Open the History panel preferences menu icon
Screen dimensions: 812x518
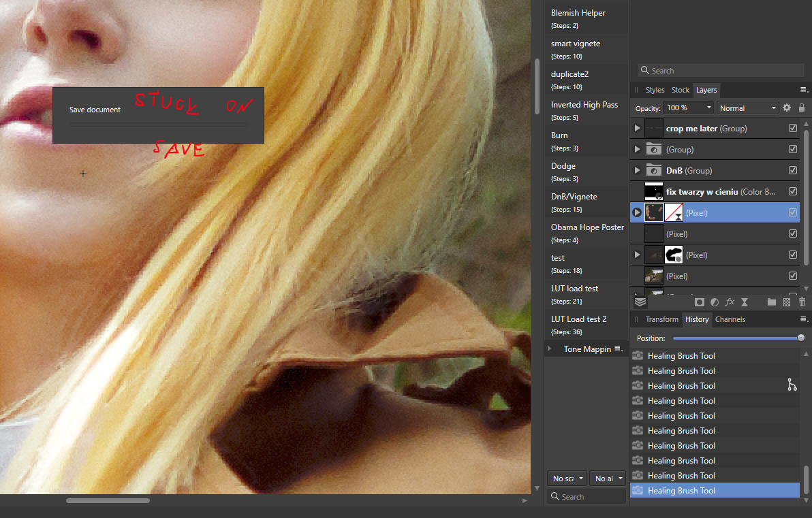coord(804,319)
